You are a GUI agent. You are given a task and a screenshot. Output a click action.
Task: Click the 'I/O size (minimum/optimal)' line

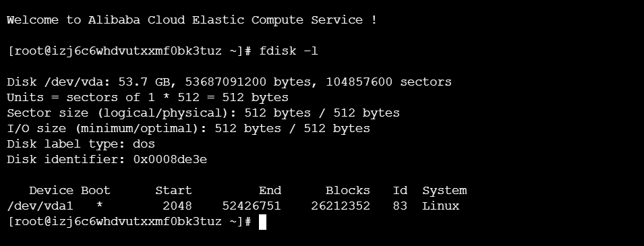[189, 129]
